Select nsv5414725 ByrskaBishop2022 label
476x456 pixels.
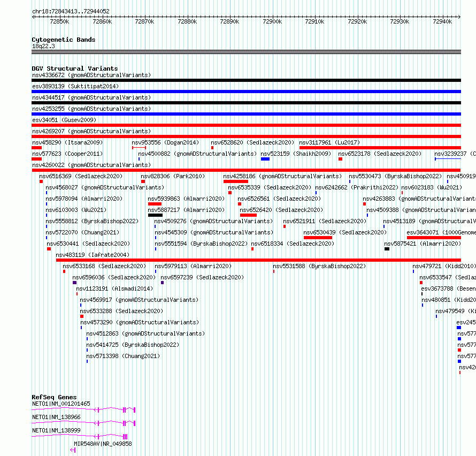(133, 345)
